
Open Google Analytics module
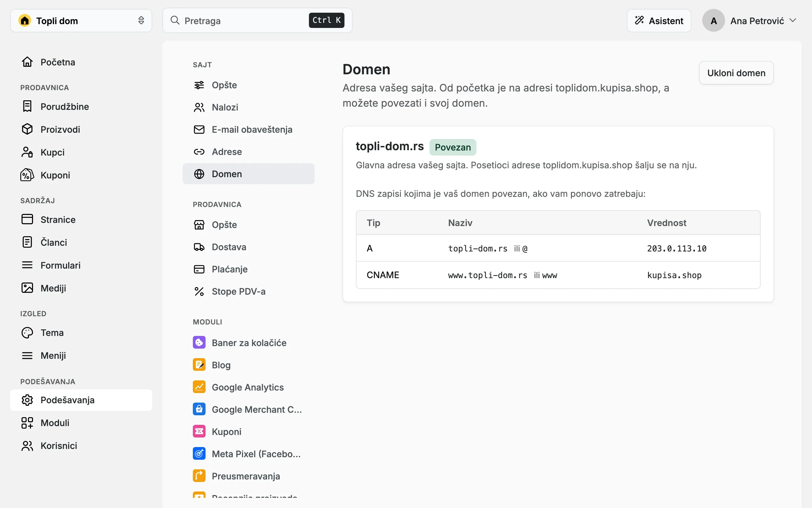coord(248,387)
